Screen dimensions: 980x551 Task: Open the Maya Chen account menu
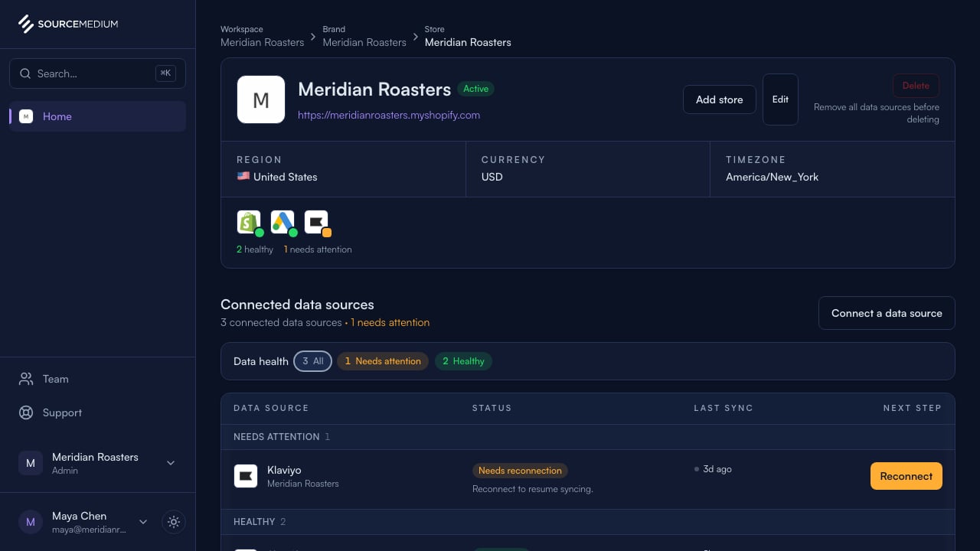point(83,522)
